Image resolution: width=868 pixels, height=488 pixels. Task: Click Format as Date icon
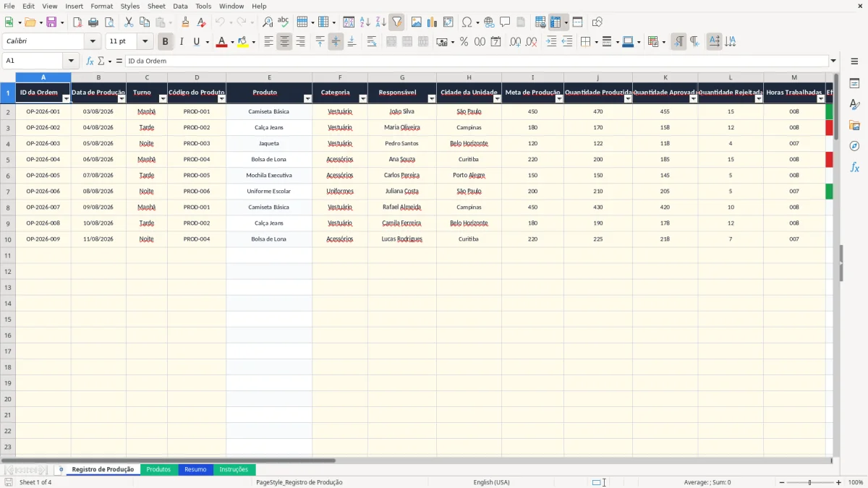495,42
